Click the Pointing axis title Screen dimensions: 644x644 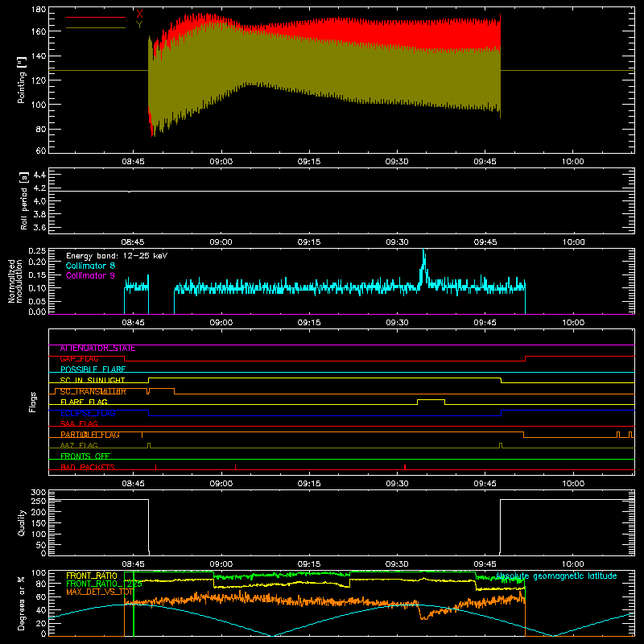[22, 80]
